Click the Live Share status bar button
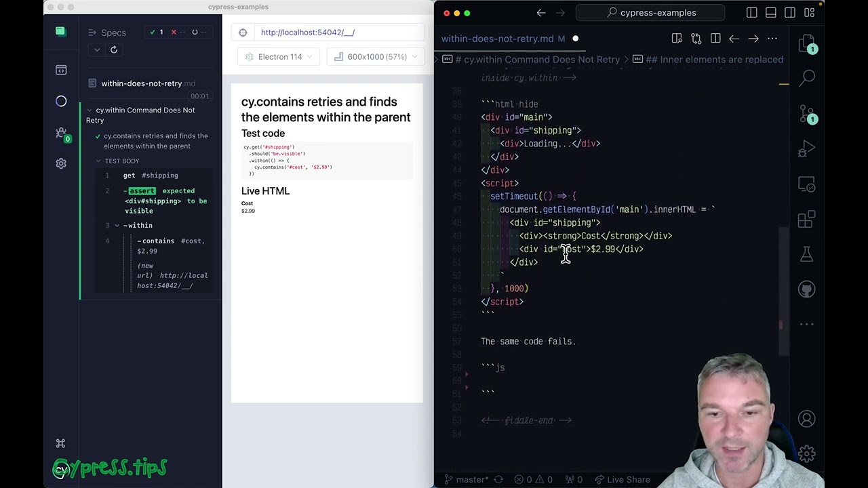This screenshot has width=868, height=488. pyautogui.click(x=622, y=479)
